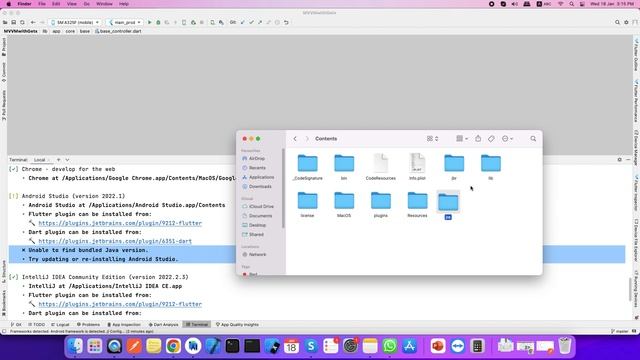The image size is (640, 360).
Task: Open the Git tool window tab
Action: [x=16, y=324]
